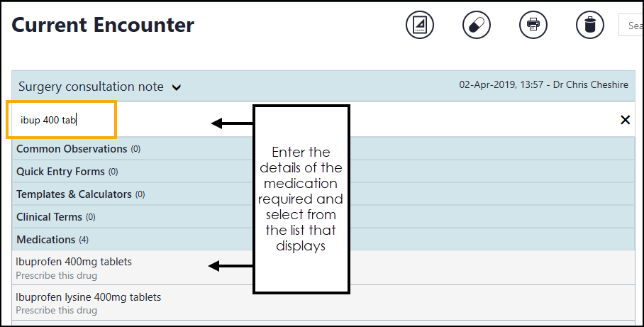Image resolution: width=644 pixels, height=327 pixels.
Task: Click the document note icon in the toolbar
Action: point(419,26)
